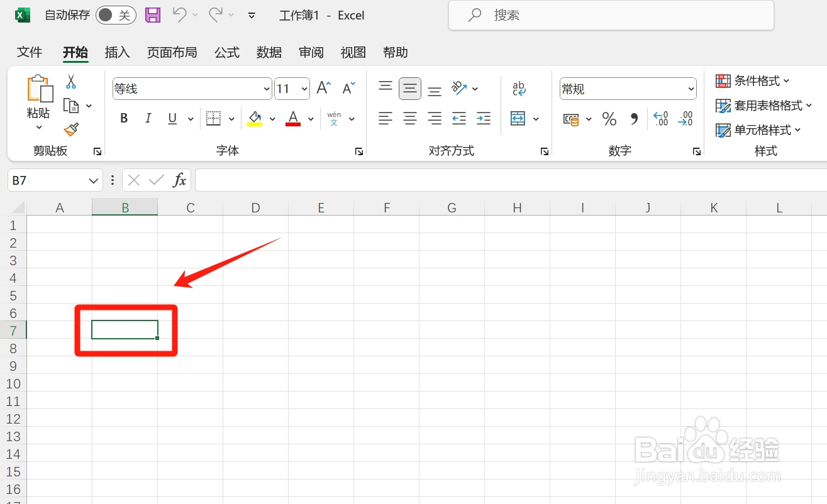The image size is (827, 504).
Task: Align text left
Action: [386, 118]
